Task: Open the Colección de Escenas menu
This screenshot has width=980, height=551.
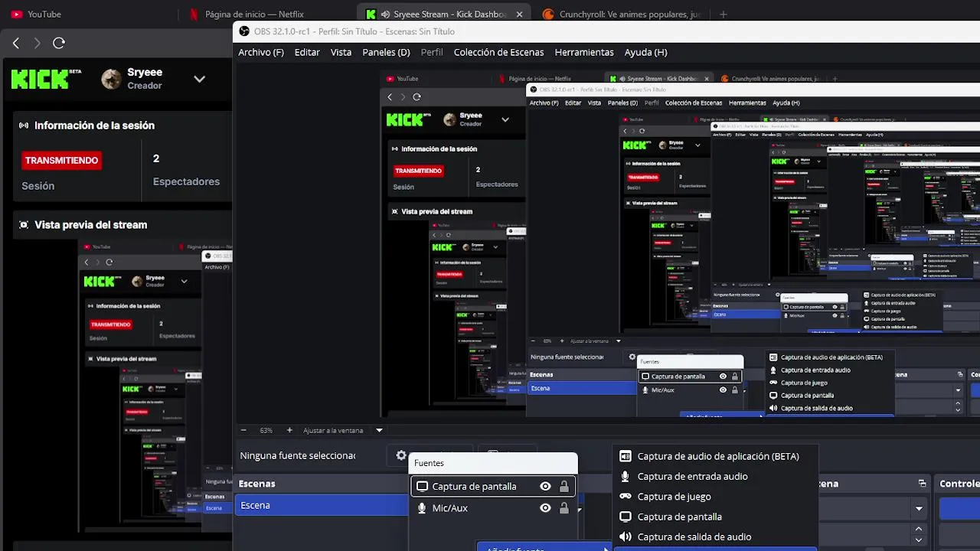Action: click(x=498, y=52)
